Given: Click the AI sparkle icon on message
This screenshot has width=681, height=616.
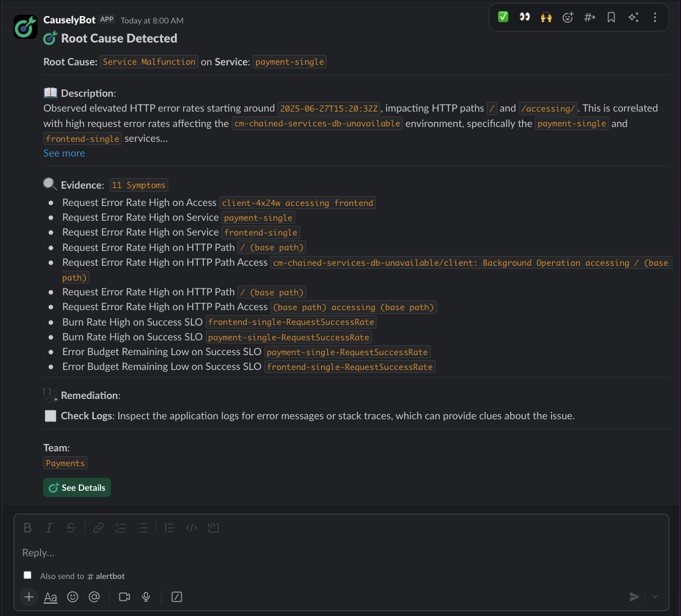Looking at the screenshot, I should (633, 17).
